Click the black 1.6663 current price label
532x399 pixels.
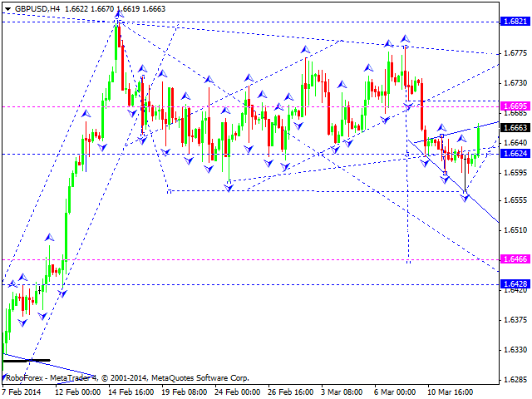click(515, 128)
